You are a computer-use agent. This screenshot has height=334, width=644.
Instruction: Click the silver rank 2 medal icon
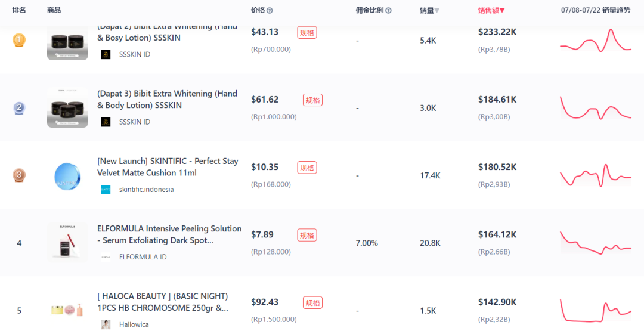coord(19,107)
